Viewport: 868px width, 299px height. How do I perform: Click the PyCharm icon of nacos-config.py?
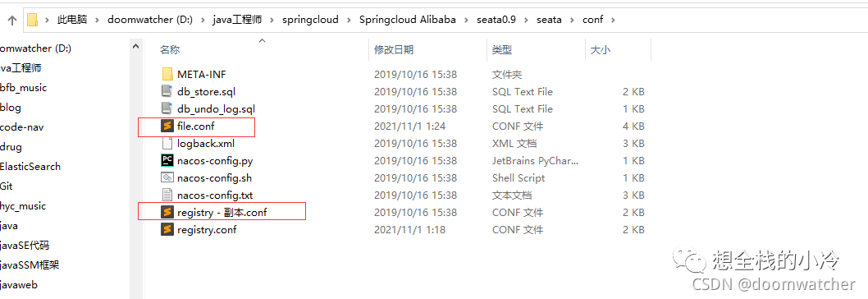167,161
